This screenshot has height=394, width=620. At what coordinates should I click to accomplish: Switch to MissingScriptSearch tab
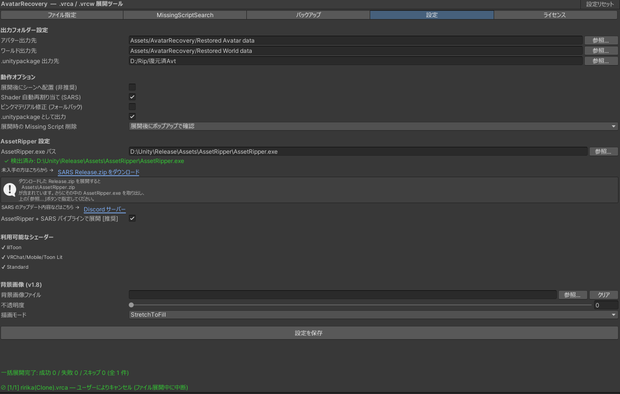185,15
